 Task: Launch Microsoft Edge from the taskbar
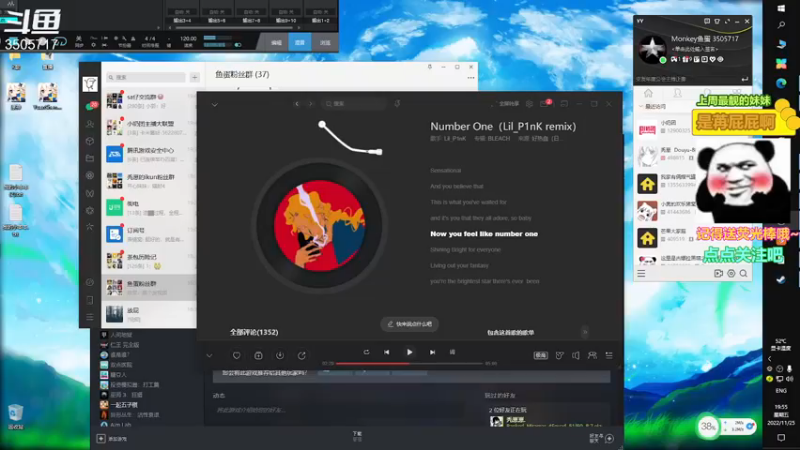pyautogui.click(x=781, y=83)
